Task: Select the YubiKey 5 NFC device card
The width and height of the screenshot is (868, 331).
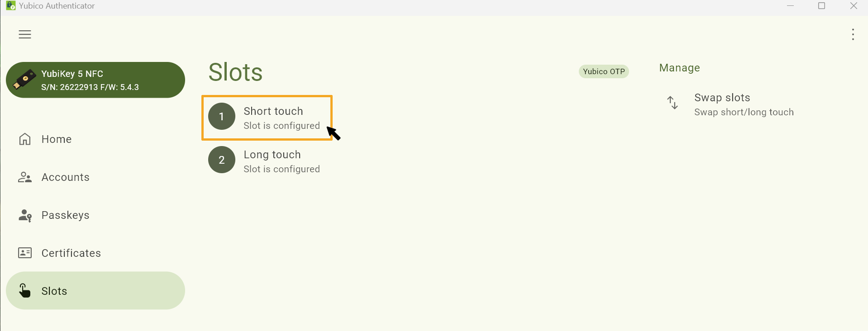Action: [95, 80]
